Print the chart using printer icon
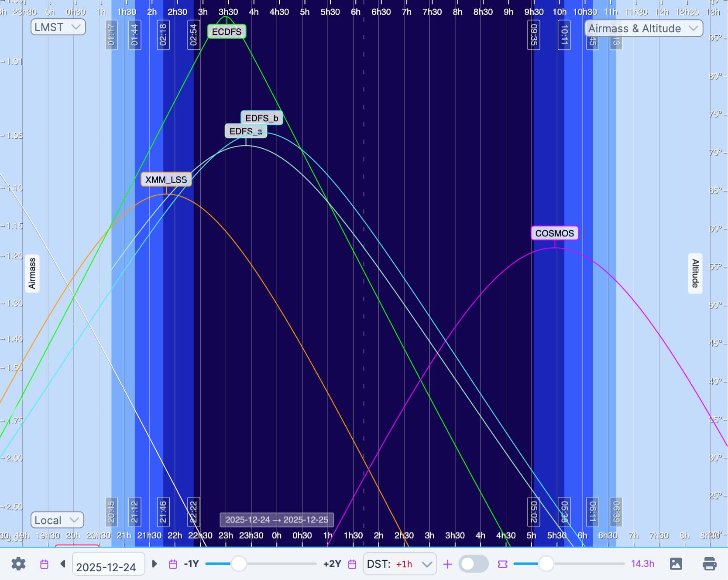The width and height of the screenshot is (728, 580). [x=709, y=564]
